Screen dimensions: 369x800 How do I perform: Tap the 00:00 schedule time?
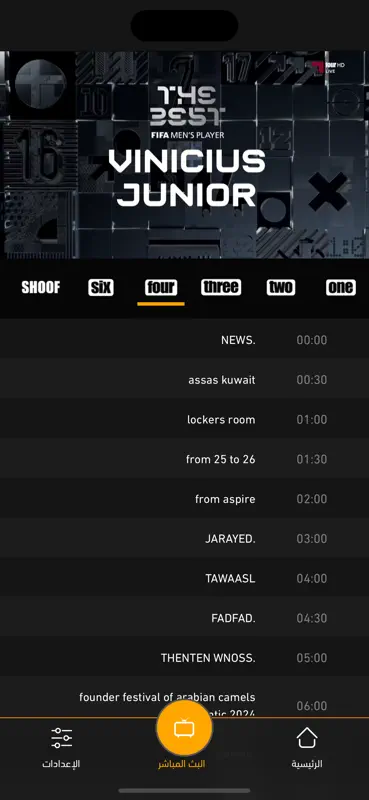coord(312,340)
